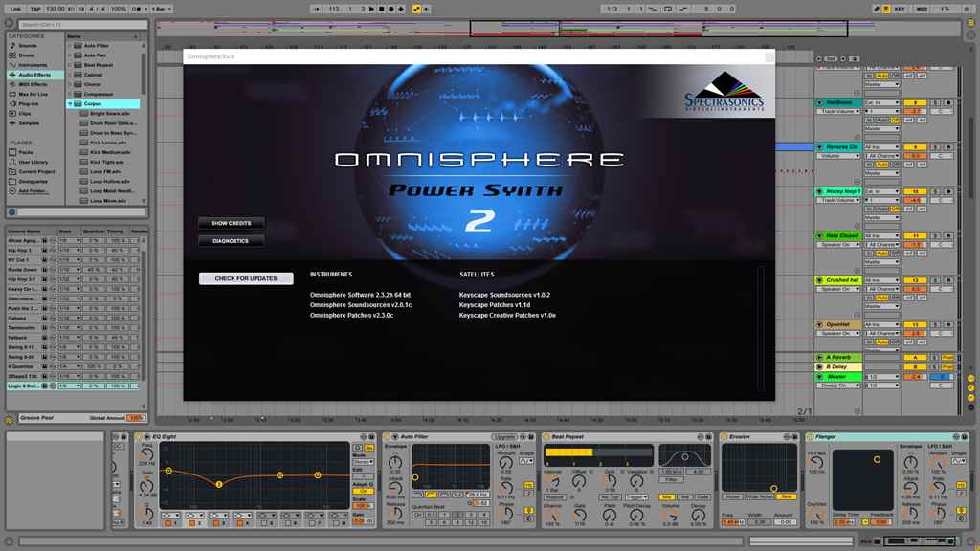
Task: Open Current Project under Places
Action: tap(36, 172)
